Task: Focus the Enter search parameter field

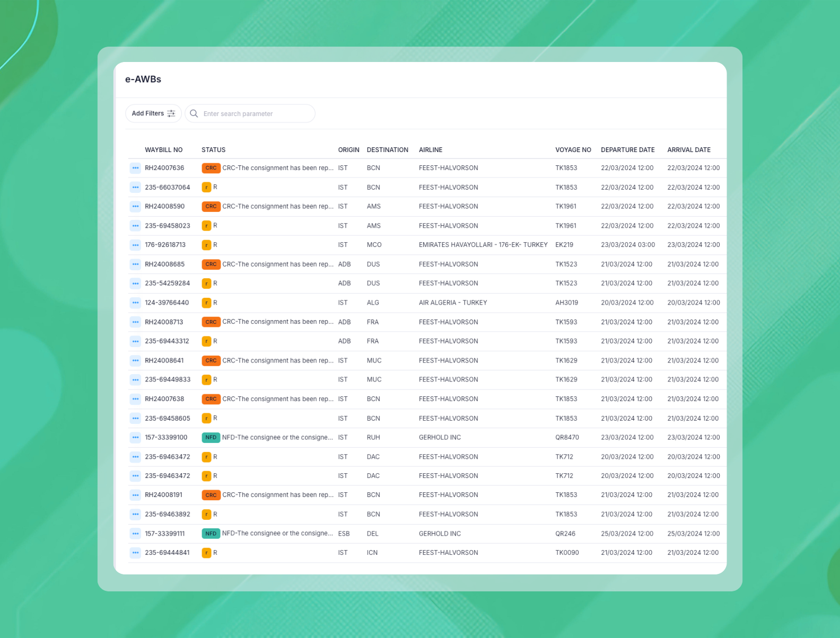Action: click(x=250, y=113)
